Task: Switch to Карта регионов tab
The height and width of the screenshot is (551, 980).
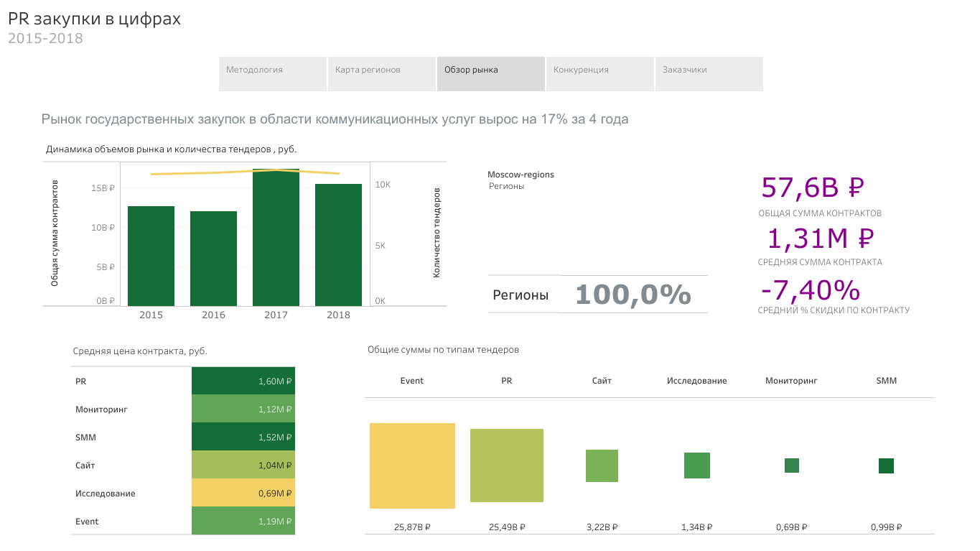Action: 382,74
